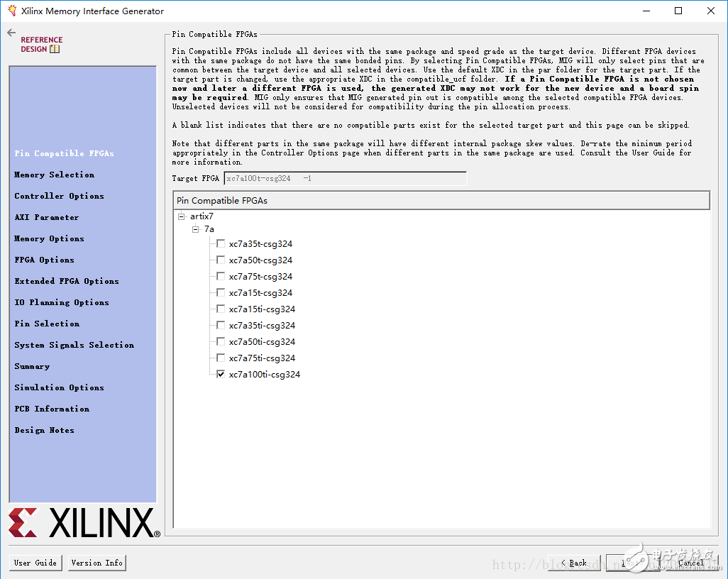Click the Reference Design book icon

(55, 49)
